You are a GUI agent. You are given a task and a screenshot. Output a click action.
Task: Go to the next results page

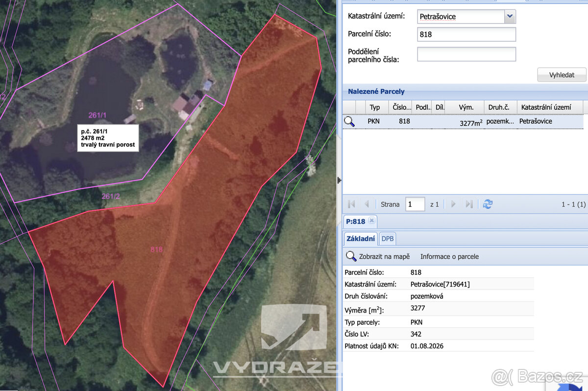pos(453,204)
